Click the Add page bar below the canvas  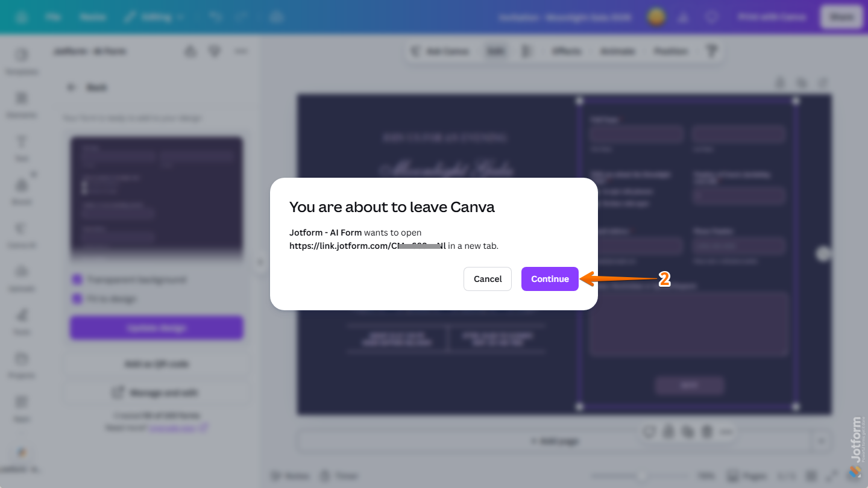(x=555, y=441)
